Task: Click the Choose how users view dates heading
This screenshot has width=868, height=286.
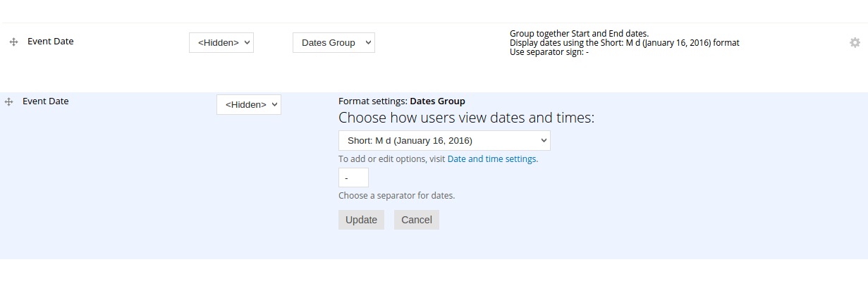Action: (467, 118)
